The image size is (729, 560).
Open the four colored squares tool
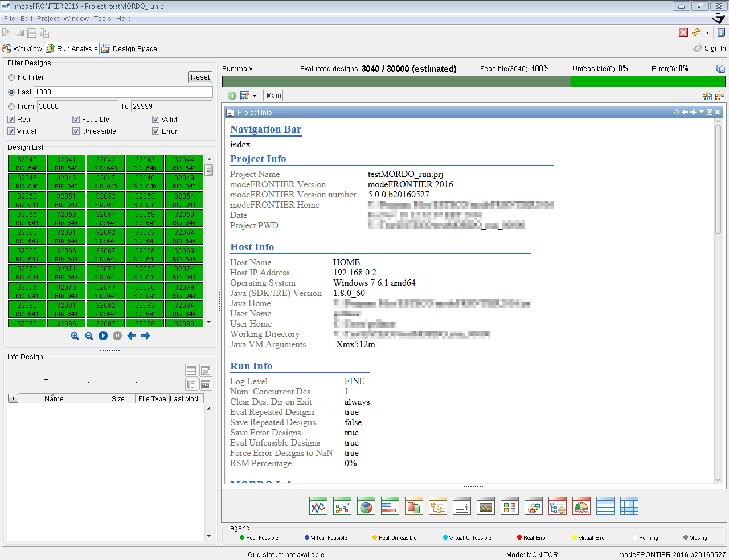tap(510, 506)
